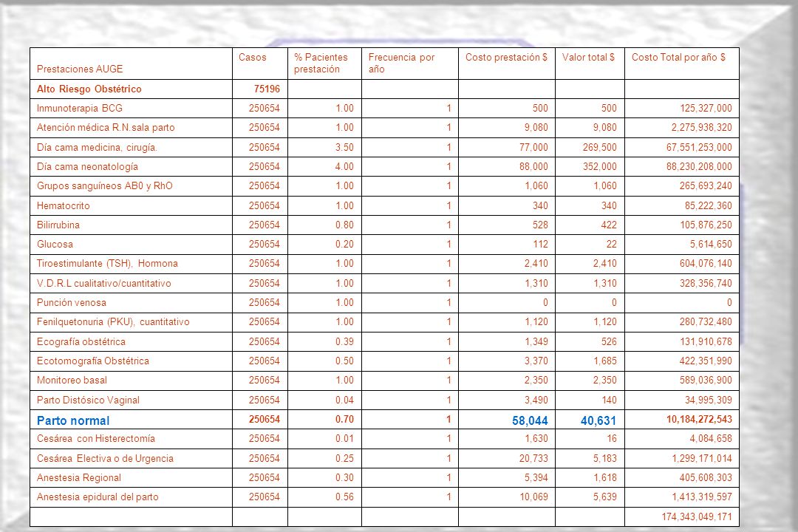Select the 'Glucosa' row label
The width and height of the screenshot is (798, 532).
(x=55, y=244)
